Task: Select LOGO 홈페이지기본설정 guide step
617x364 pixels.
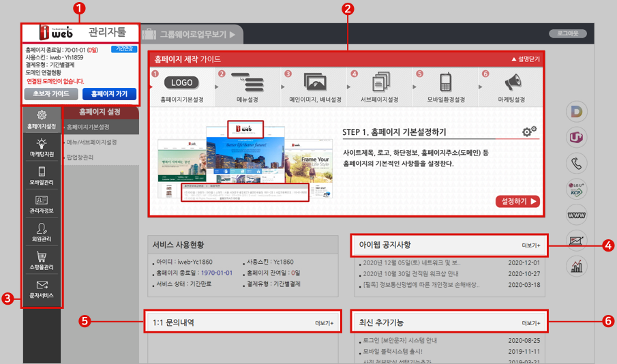Action: [182, 87]
